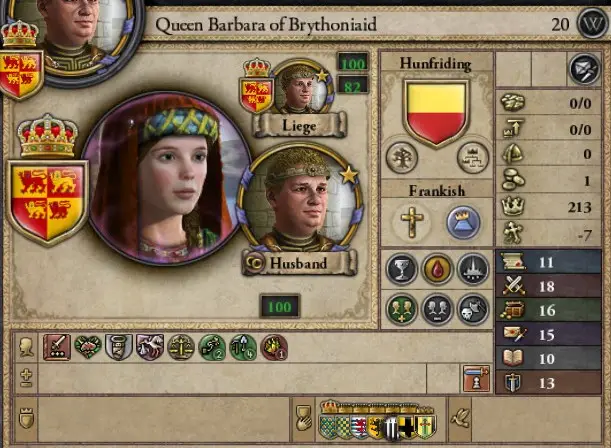This screenshot has height=448, width=611.
Task: Click the Diplomacy skill row showing 11
Action: click(x=548, y=262)
